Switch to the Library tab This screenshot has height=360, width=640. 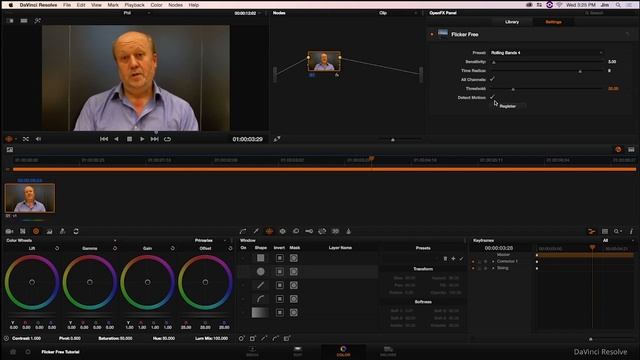[x=512, y=22]
